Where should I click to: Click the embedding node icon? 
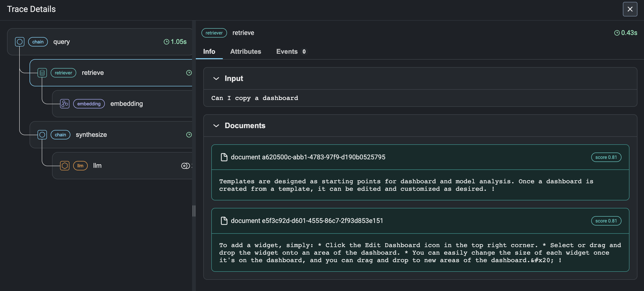64,103
